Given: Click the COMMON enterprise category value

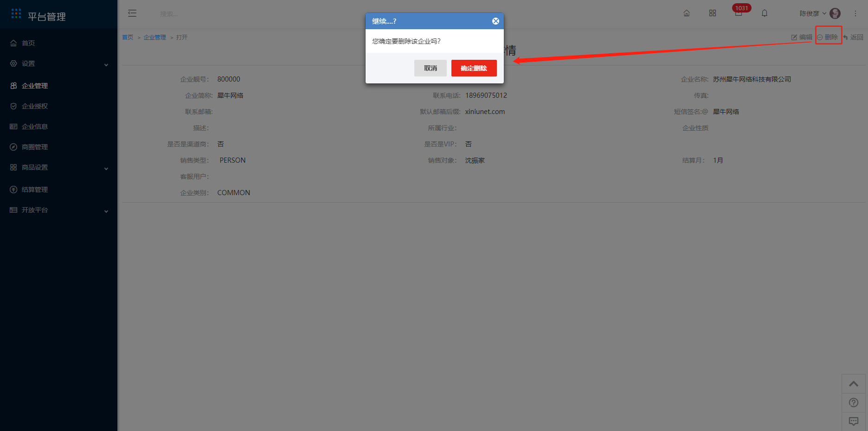Looking at the screenshot, I should pyautogui.click(x=233, y=193).
